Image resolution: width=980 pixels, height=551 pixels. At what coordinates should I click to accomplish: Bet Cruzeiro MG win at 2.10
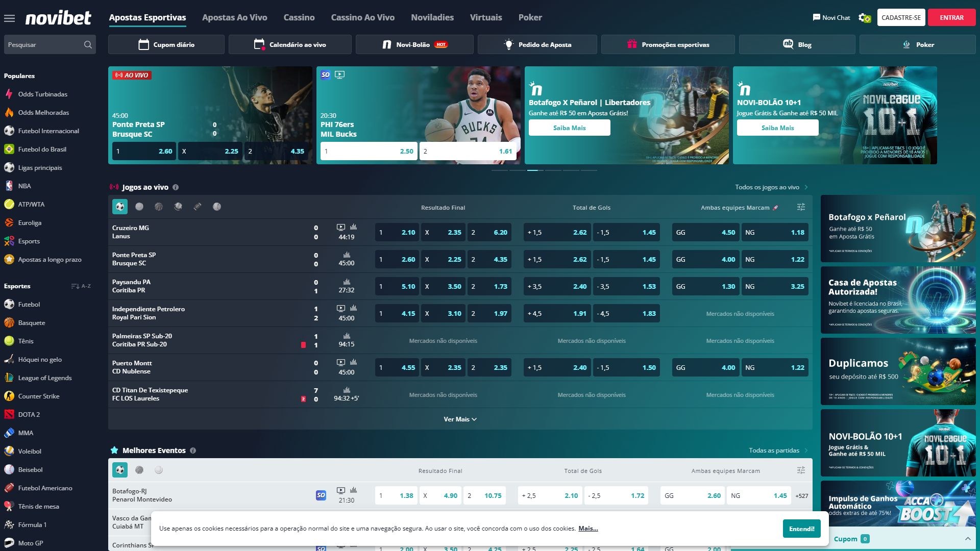[397, 232]
